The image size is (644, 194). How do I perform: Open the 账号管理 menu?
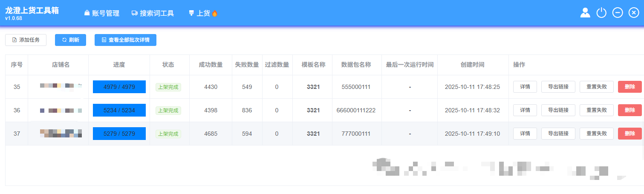(102, 13)
